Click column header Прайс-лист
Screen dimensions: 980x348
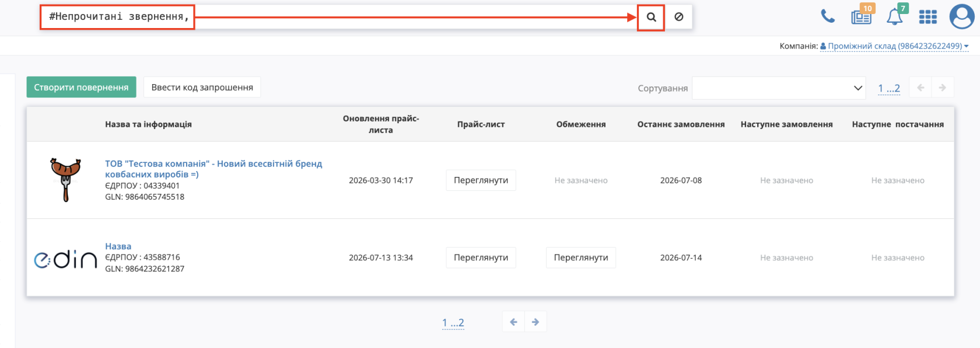[481, 124]
